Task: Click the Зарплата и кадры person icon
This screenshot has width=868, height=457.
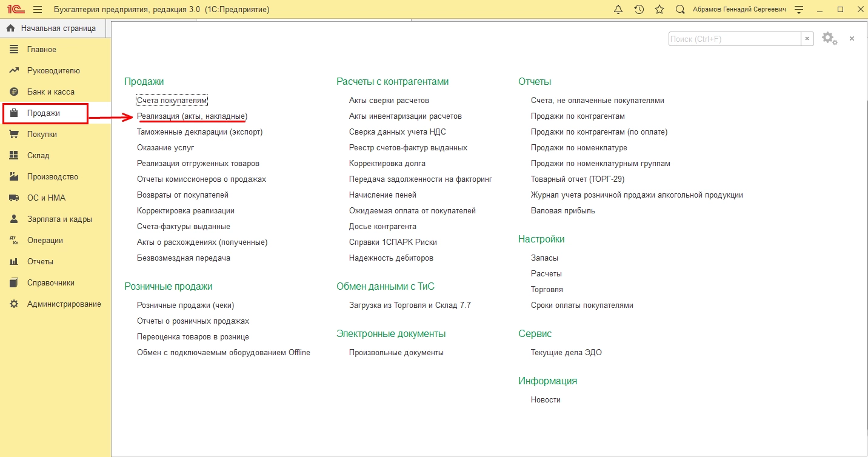Action: tap(14, 219)
